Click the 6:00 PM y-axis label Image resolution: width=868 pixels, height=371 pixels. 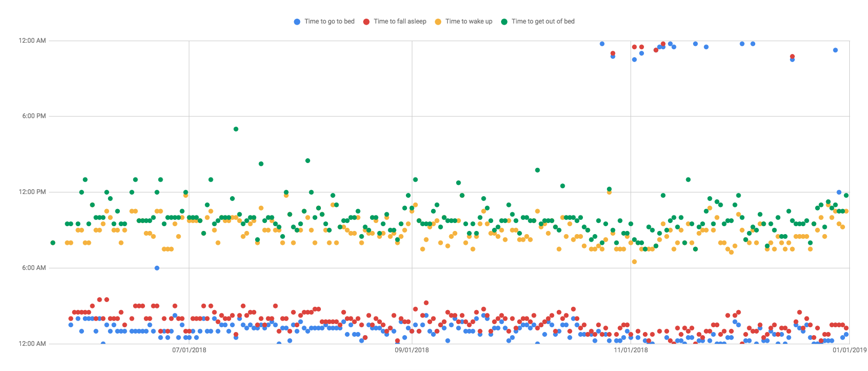pyautogui.click(x=34, y=116)
